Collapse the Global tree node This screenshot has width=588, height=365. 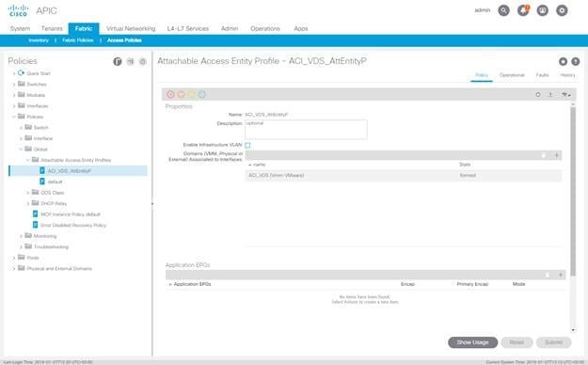coord(21,150)
